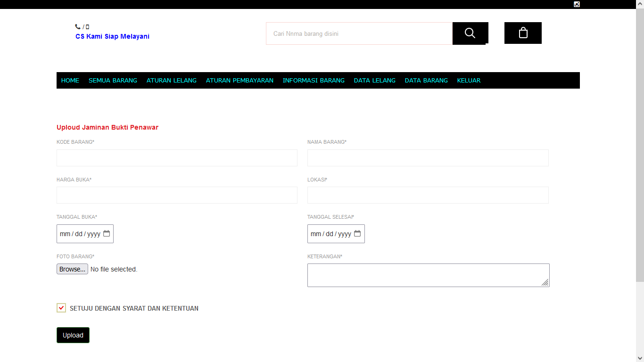
Task: Click the Lokasi text field
Action: tap(428, 195)
